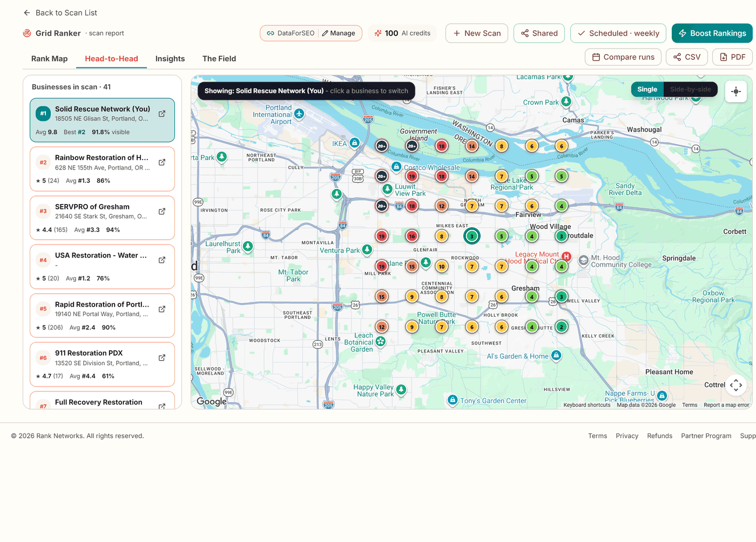Screen dimensions: 756x542
Task: Click the map camera pan control
Action: coord(736,385)
